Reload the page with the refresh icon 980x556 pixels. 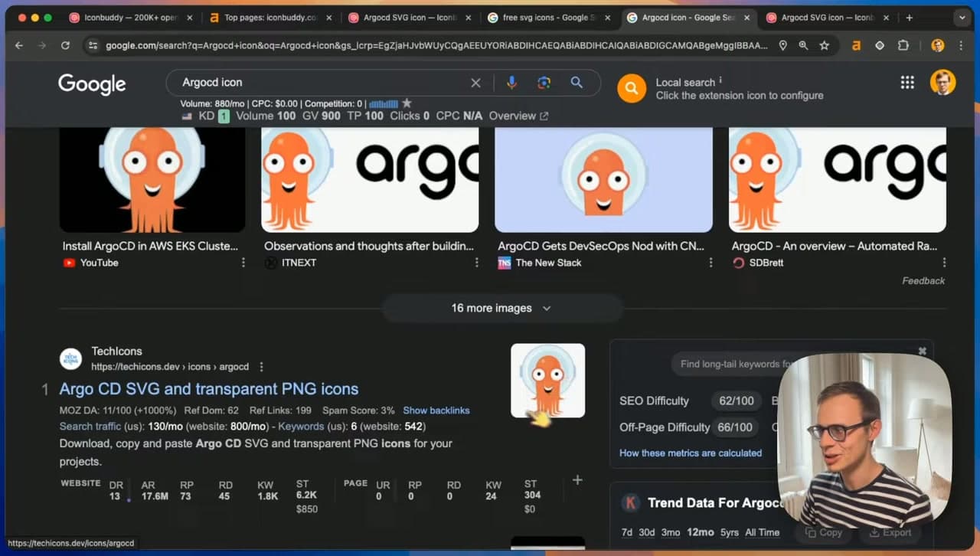tap(65, 46)
